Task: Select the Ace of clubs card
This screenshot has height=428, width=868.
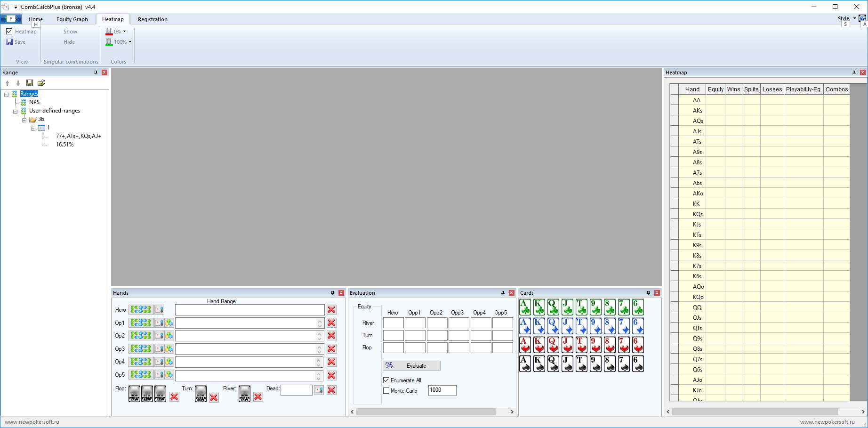Action: pos(525,307)
